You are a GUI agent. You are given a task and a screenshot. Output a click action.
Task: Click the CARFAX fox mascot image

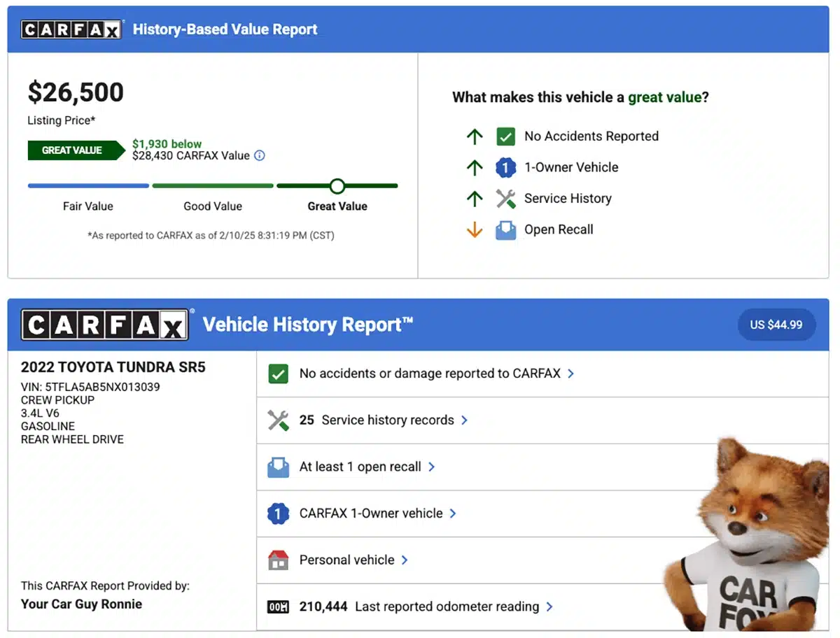pos(747,536)
